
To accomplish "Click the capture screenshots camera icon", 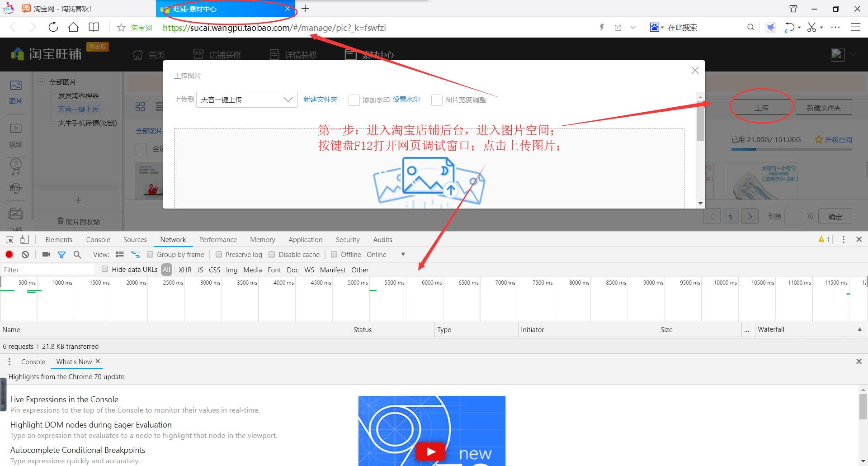I will [46, 255].
